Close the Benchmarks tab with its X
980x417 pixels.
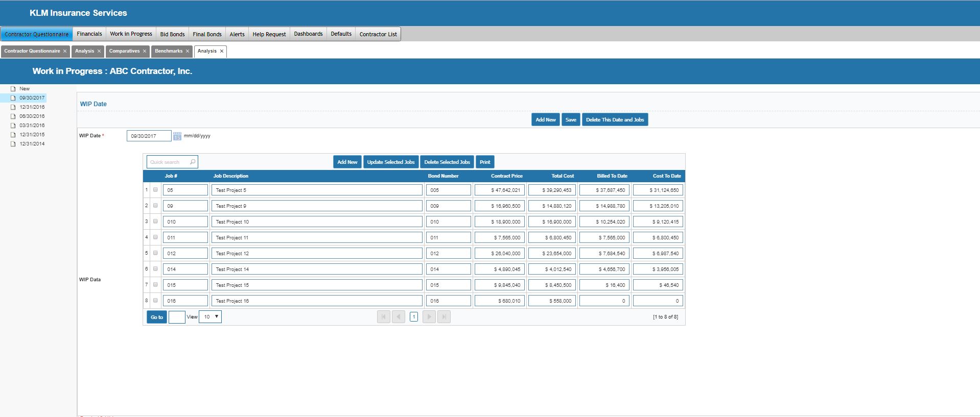point(188,51)
